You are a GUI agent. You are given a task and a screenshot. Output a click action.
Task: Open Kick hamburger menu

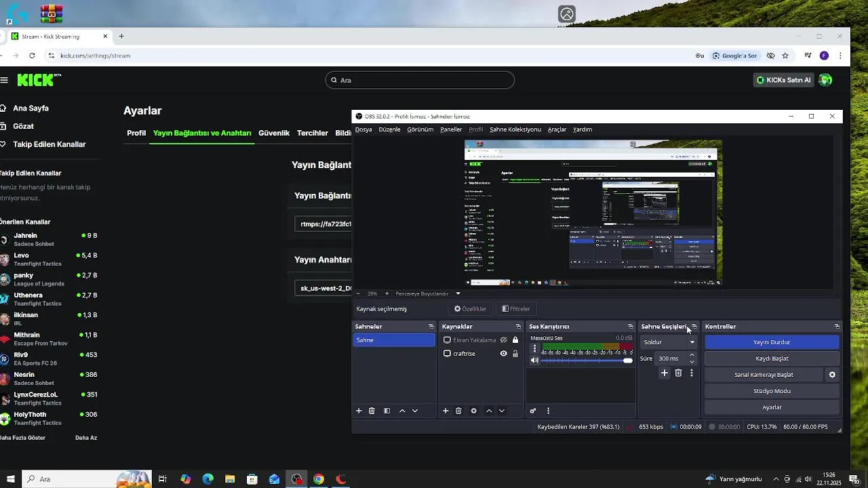(4, 80)
